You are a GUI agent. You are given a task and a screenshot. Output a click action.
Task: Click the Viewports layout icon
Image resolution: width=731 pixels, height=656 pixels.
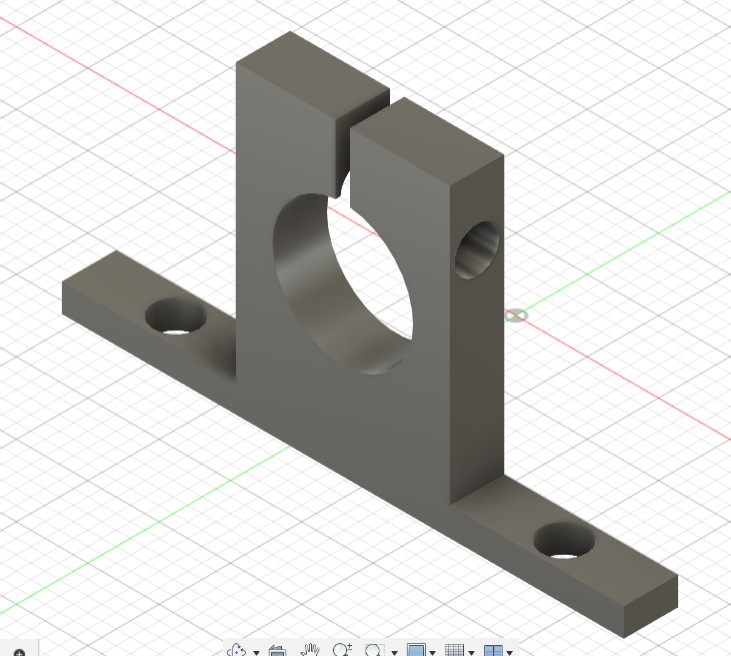click(493, 650)
